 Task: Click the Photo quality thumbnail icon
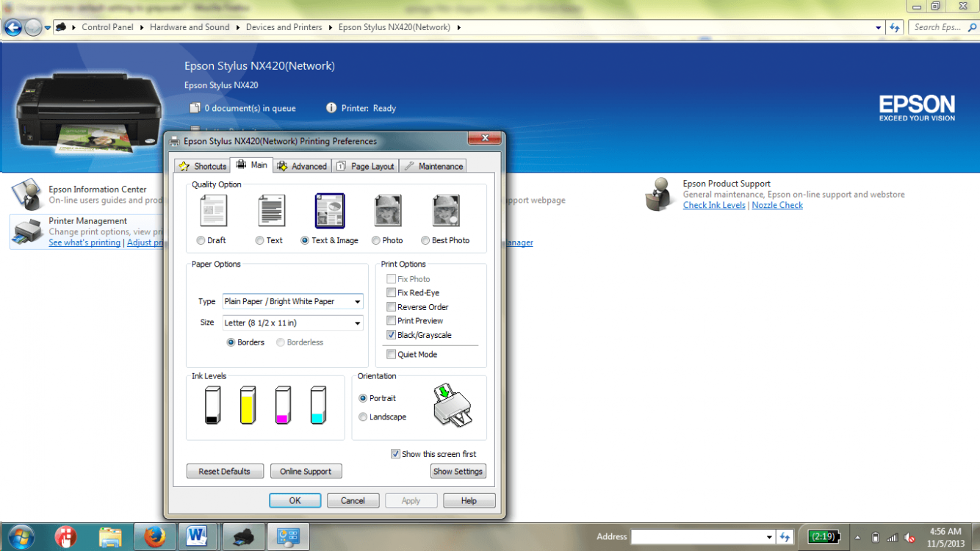point(388,211)
